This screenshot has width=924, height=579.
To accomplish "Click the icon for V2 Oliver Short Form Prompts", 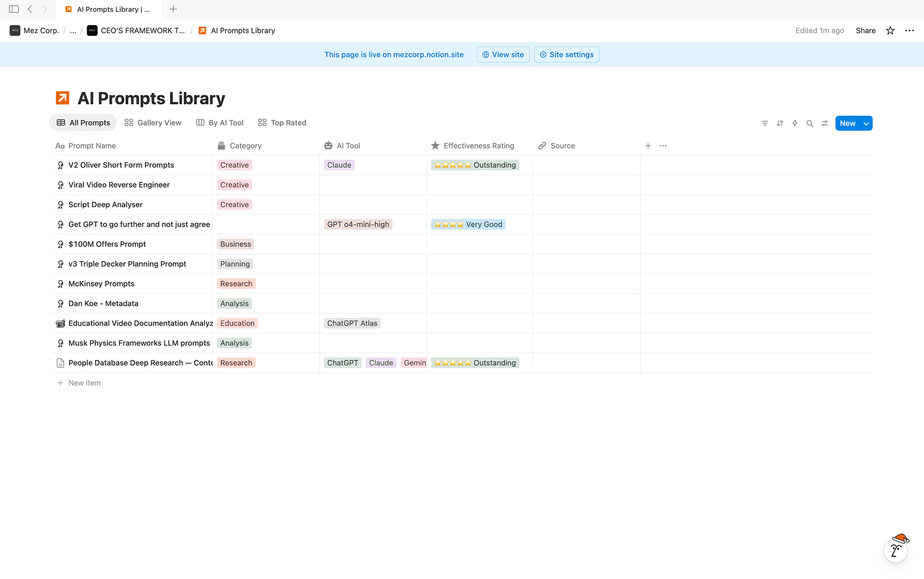I will (x=60, y=165).
